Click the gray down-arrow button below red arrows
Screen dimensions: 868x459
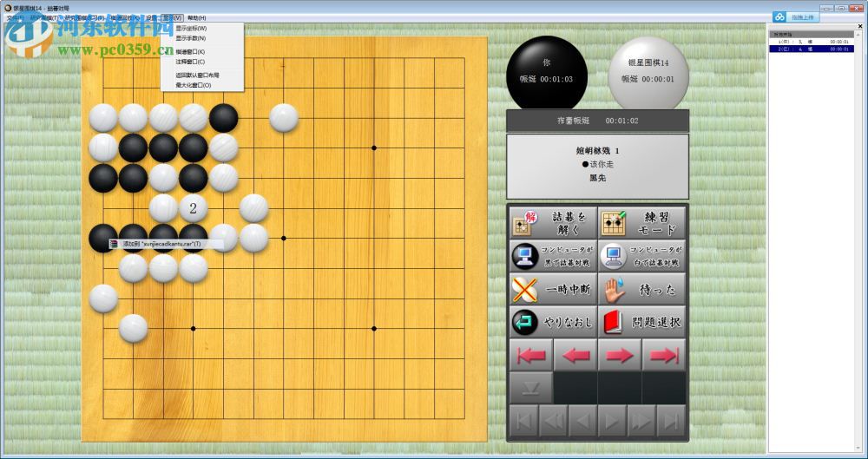(x=531, y=388)
